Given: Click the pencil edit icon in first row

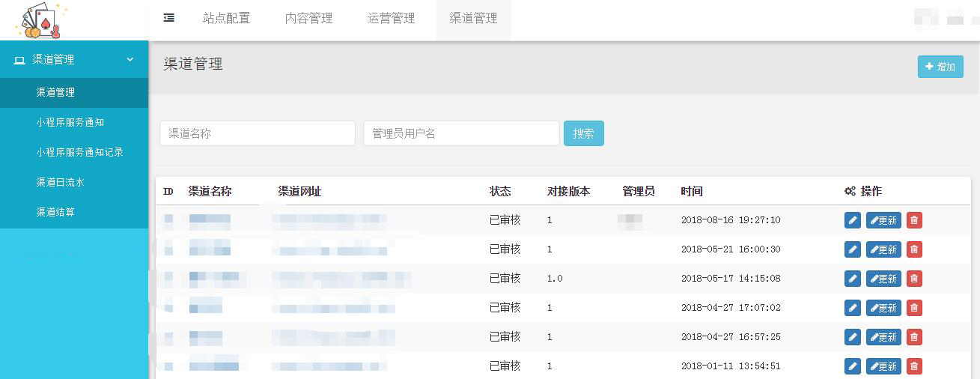Looking at the screenshot, I should point(852,220).
